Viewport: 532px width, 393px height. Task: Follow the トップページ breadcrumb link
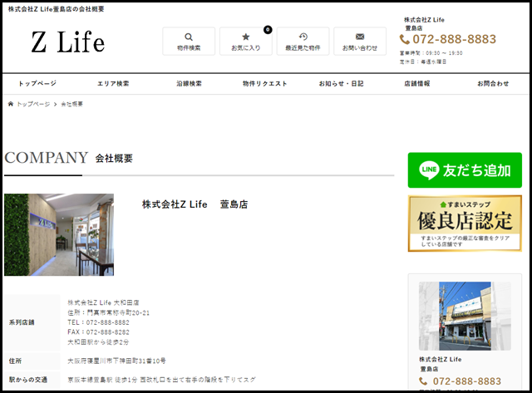[33, 104]
